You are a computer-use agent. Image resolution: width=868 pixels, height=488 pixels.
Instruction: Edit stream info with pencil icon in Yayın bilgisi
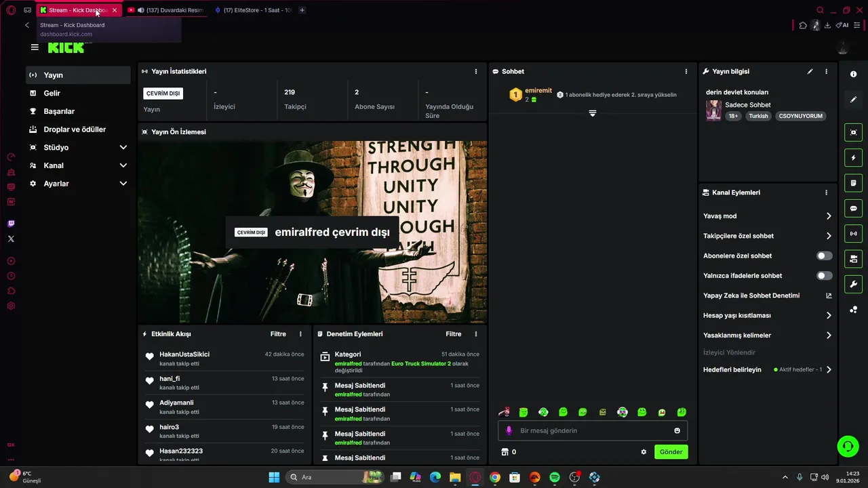point(810,71)
